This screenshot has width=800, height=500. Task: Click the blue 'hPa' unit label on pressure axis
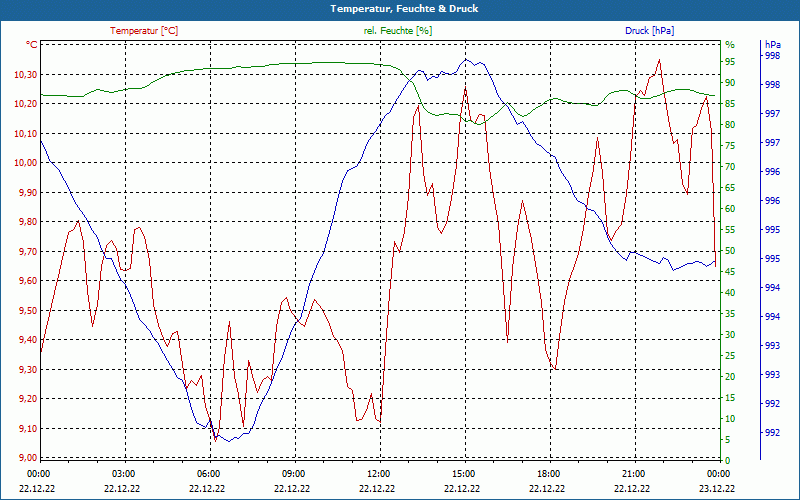point(773,45)
